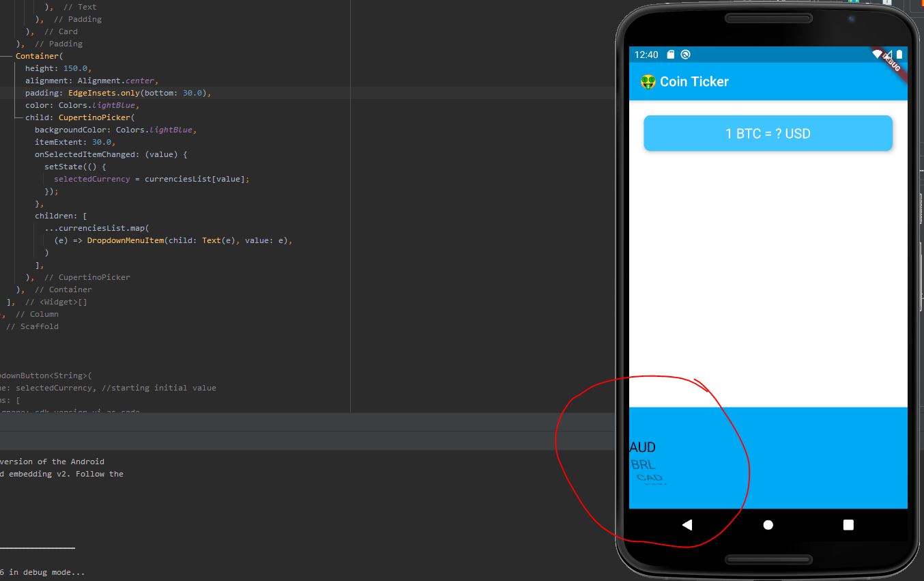Tap the '1 BTC = ? USD' button
This screenshot has height=581, width=924.
pyautogui.click(x=768, y=133)
